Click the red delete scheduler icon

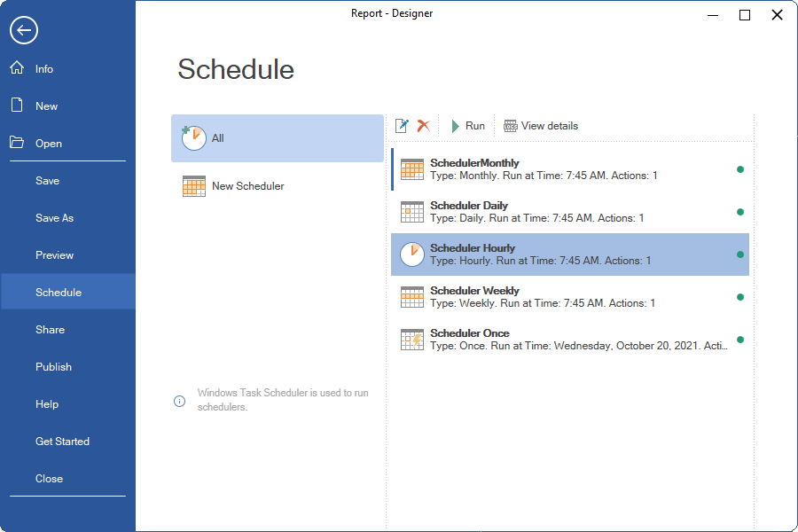tap(424, 126)
